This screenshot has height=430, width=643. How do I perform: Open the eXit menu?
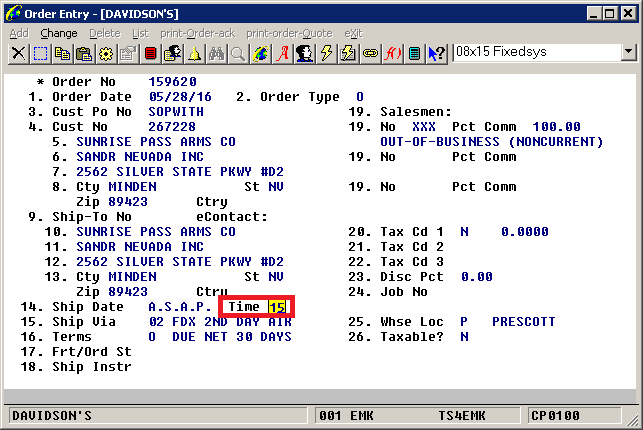click(353, 33)
